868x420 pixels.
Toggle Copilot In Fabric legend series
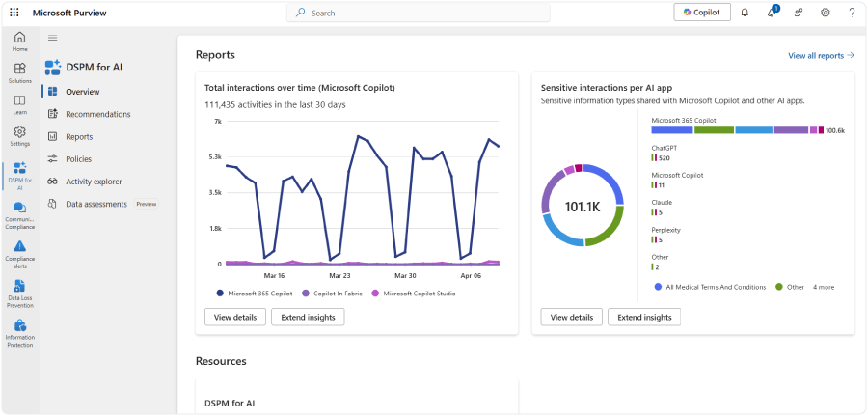332,294
